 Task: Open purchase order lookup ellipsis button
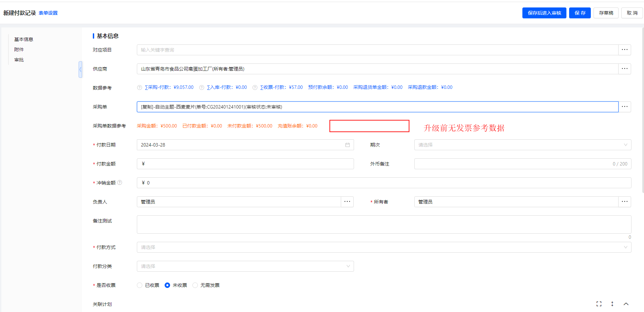pos(625,107)
